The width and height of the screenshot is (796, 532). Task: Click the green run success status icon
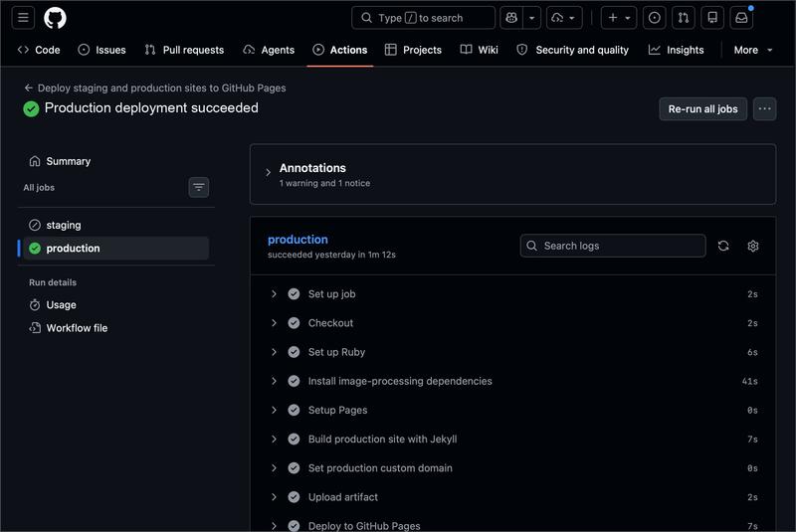point(31,109)
